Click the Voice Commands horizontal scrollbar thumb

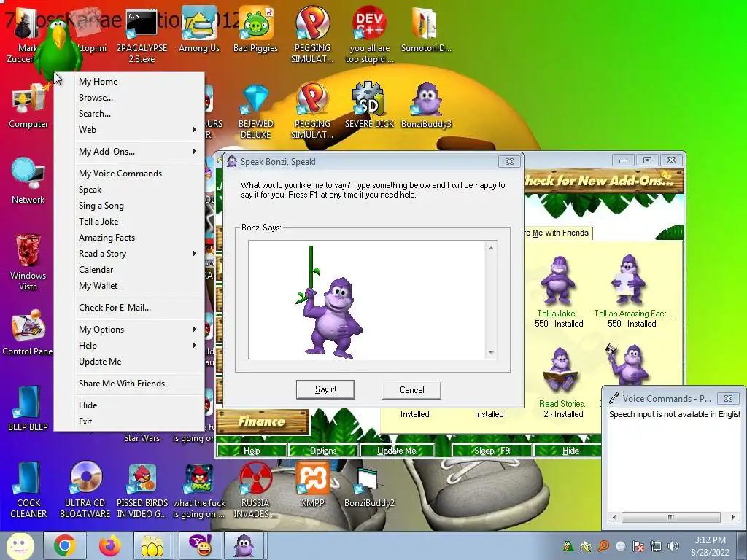pos(671,517)
